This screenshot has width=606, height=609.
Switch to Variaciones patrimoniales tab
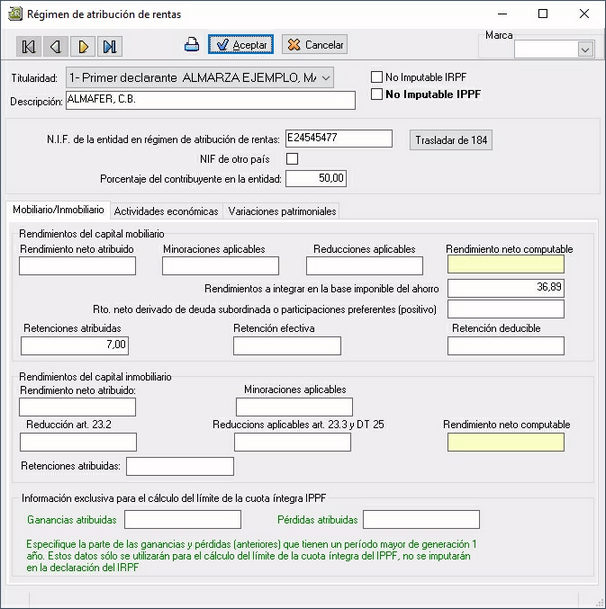(282, 211)
